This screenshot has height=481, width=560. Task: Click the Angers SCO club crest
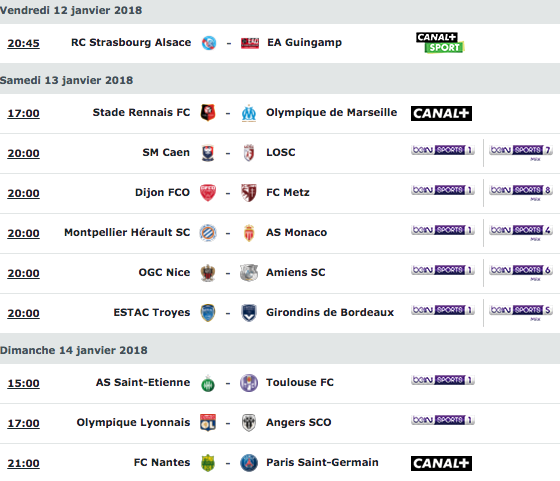pos(249,423)
